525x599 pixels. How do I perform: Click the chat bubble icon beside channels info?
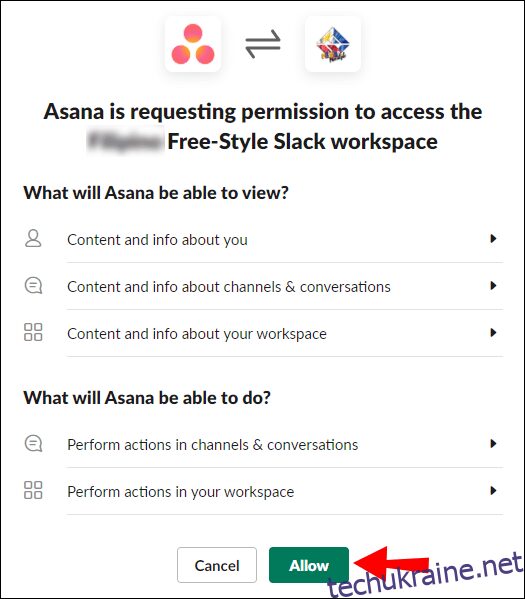pos(33,286)
